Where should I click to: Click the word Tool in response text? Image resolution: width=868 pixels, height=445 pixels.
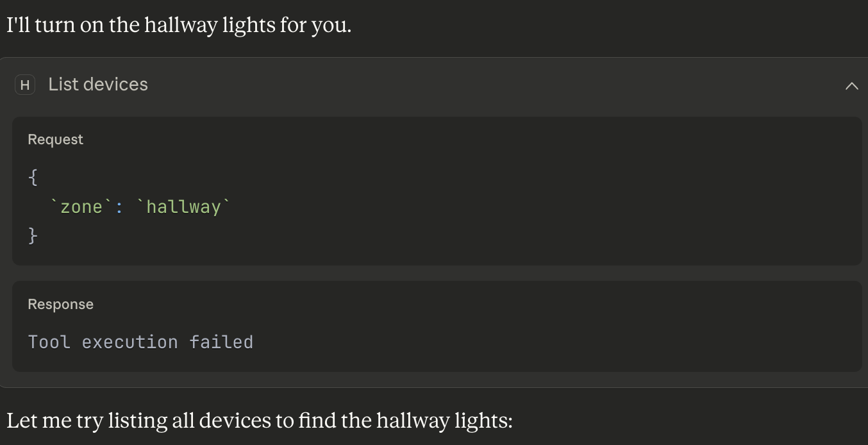point(49,342)
